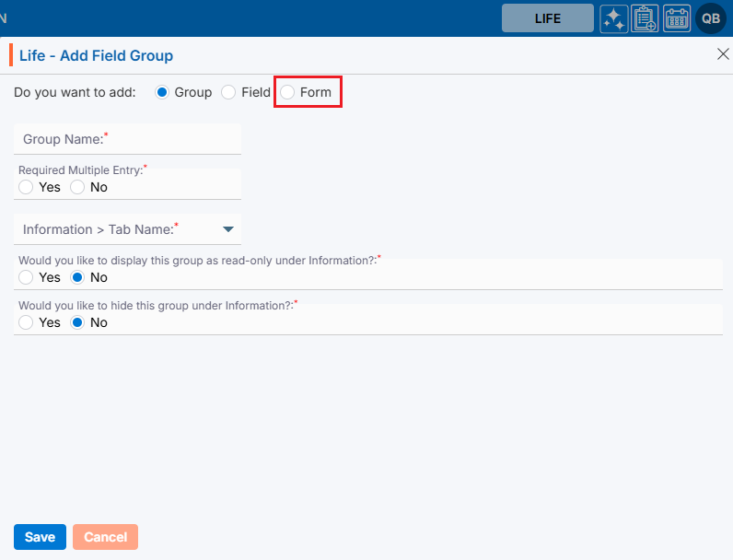Select No for hide this group
The width and height of the screenshot is (733, 560).
coord(77,322)
